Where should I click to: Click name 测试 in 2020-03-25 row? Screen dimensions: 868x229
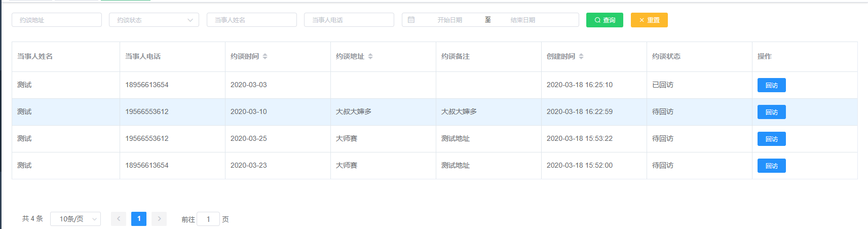pos(24,138)
